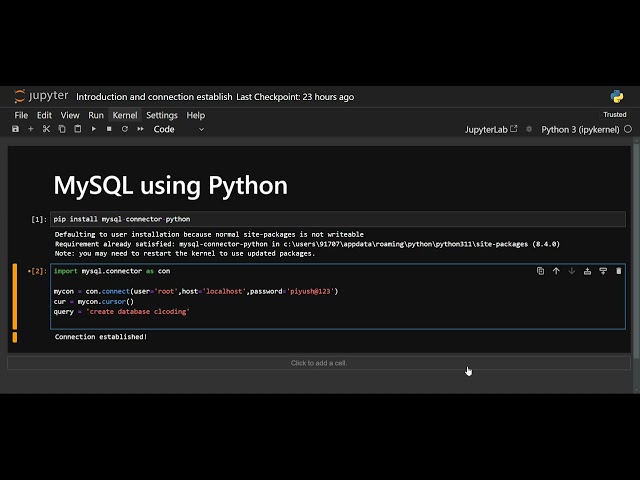Paste cell from clipboard toolbar icon

(x=78, y=129)
